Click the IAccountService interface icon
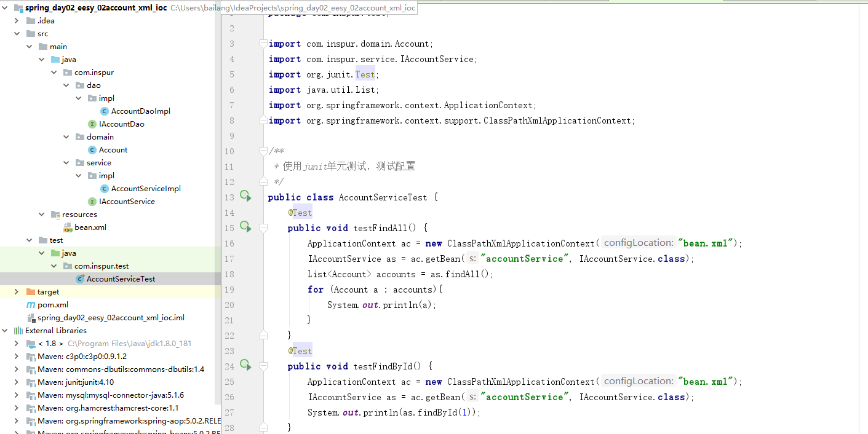 [92, 202]
